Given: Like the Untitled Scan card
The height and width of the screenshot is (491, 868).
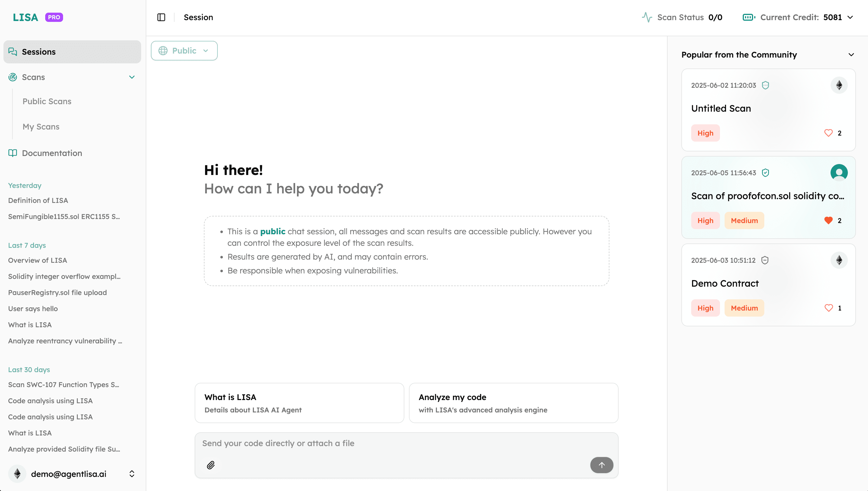Looking at the screenshot, I should (828, 133).
